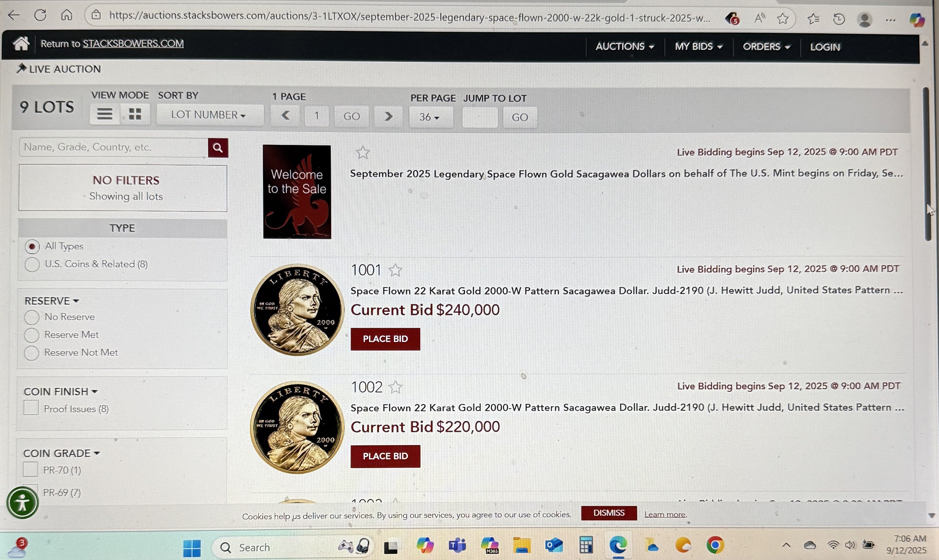Go to the browser Home icon
This screenshot has height=560, width=939.
[x=66, y=15]
